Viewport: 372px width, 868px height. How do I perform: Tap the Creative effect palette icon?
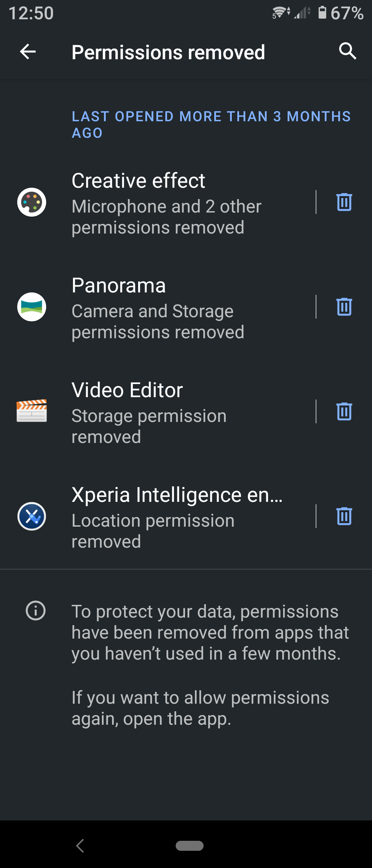(x=32, y=202)
